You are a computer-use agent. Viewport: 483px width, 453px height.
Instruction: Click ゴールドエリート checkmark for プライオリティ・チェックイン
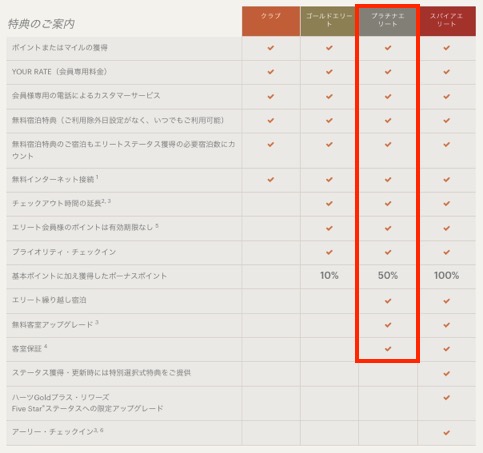329,252
